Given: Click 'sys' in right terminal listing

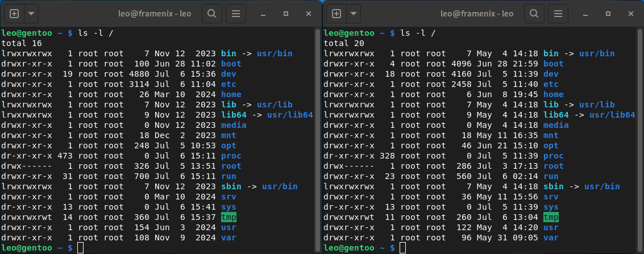Looking at the screenshot, I should 551,207.
